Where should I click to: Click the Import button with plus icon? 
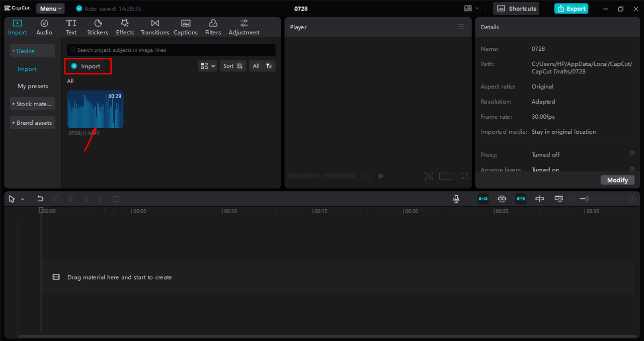[x=86, y=66]
